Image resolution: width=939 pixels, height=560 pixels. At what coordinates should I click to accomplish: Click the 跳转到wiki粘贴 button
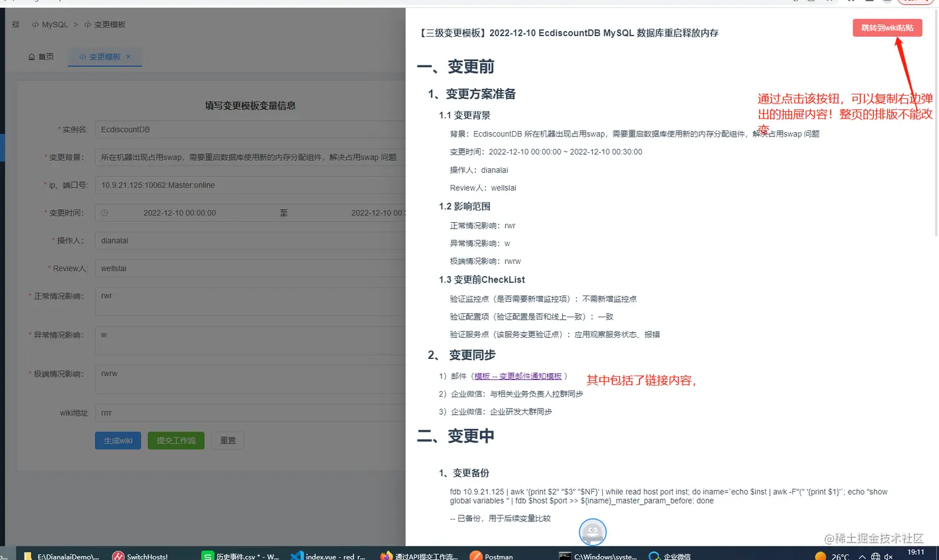tap(887, 28)
